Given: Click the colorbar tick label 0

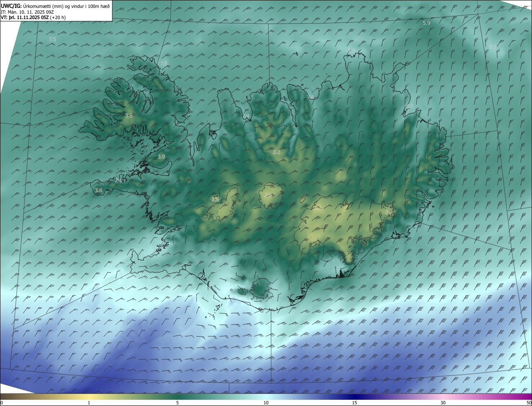Looking at the screenshot, I should pos(2,403).
